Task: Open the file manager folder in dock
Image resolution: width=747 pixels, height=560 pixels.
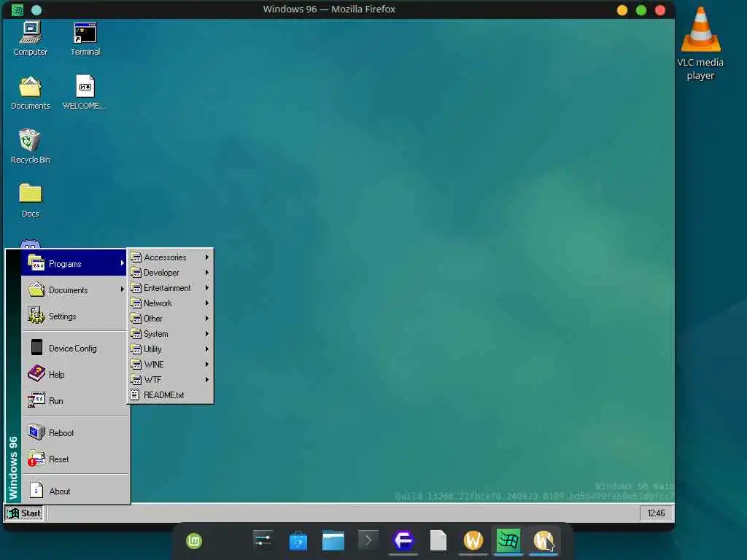Action: click(333, 540)
